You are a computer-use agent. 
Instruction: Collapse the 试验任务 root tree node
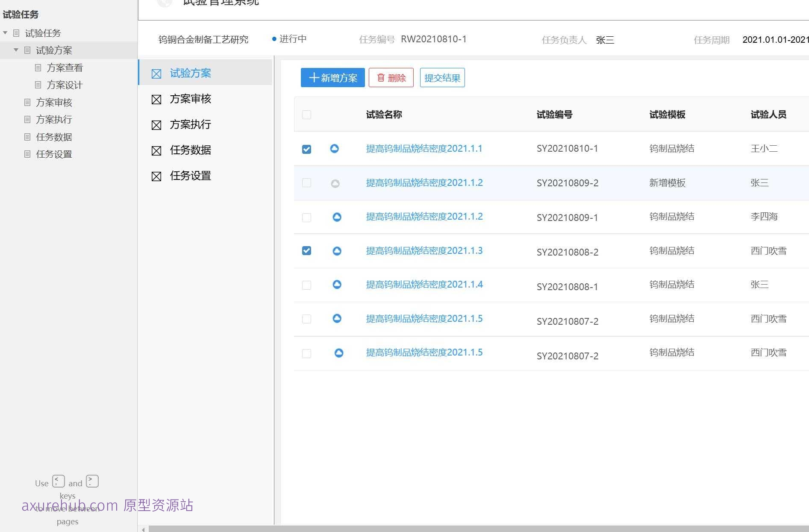(x=5, y=33)
